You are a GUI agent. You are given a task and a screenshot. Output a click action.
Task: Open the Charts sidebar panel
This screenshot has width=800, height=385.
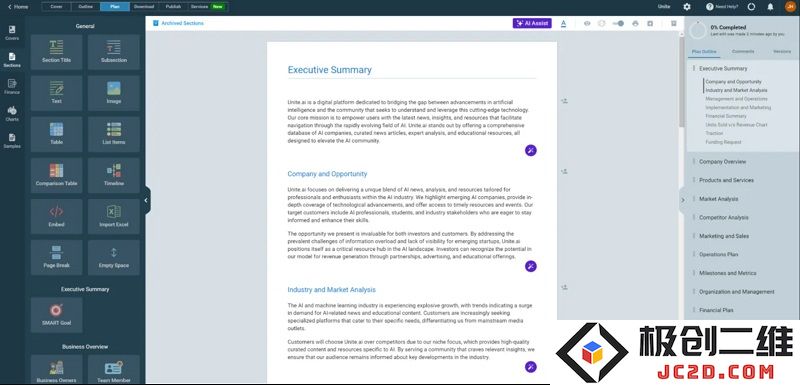[12, 113]
